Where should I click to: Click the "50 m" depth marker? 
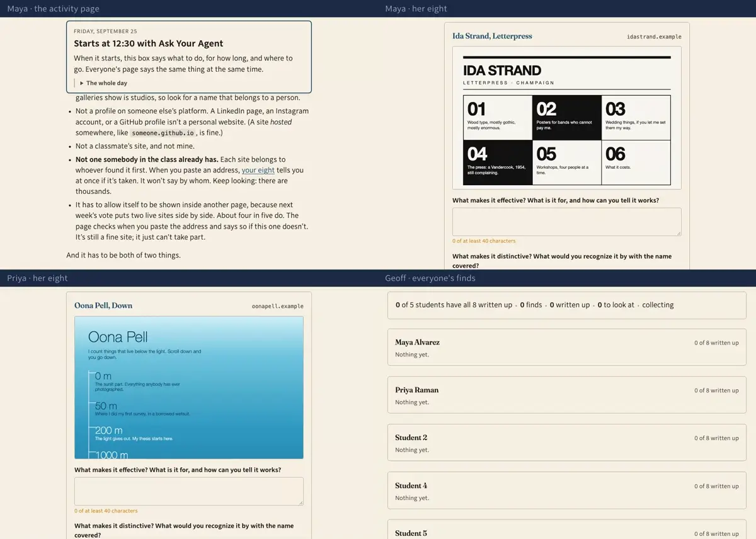(x=106, y=406)
